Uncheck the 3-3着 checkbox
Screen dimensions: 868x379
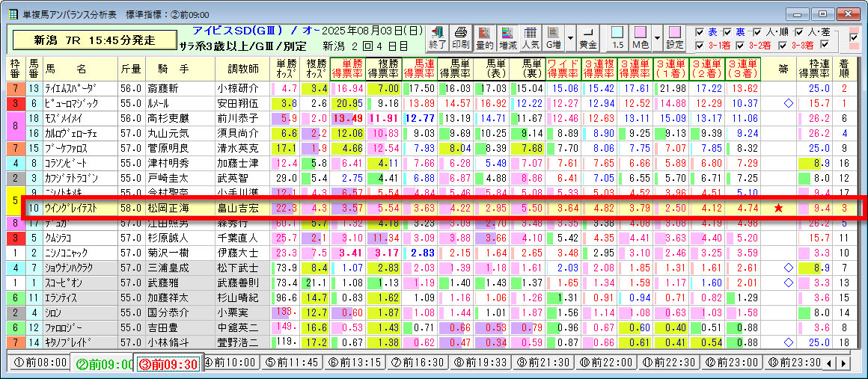[783, 45]
